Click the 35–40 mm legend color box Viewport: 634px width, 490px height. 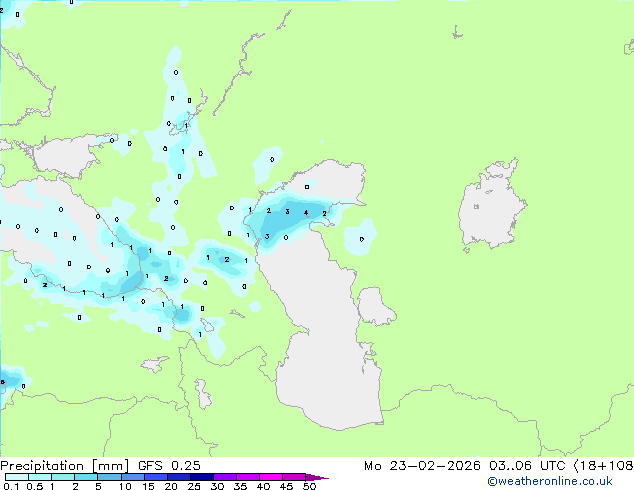(x=247, y=477)
